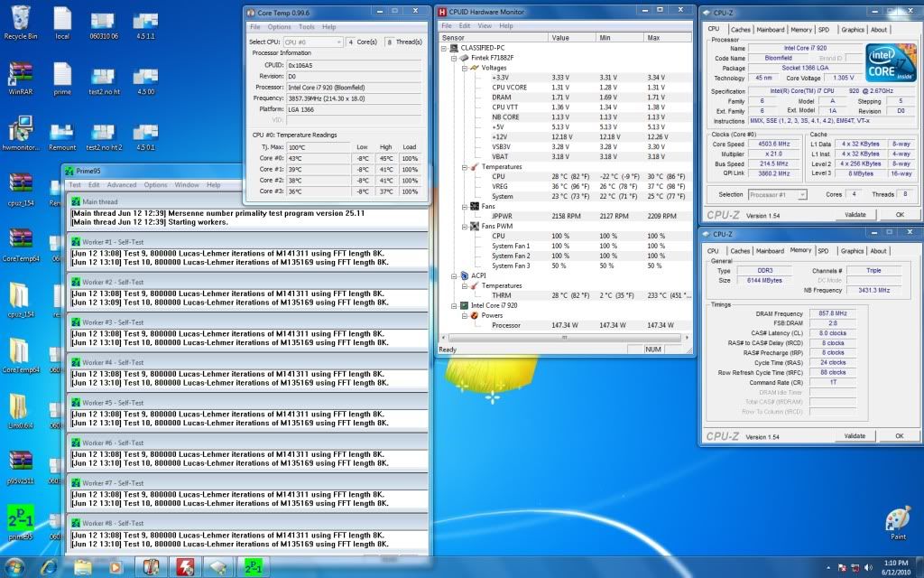
Task: Open the Recycle Bin desktop icon
Action: [x=20, y=20]
